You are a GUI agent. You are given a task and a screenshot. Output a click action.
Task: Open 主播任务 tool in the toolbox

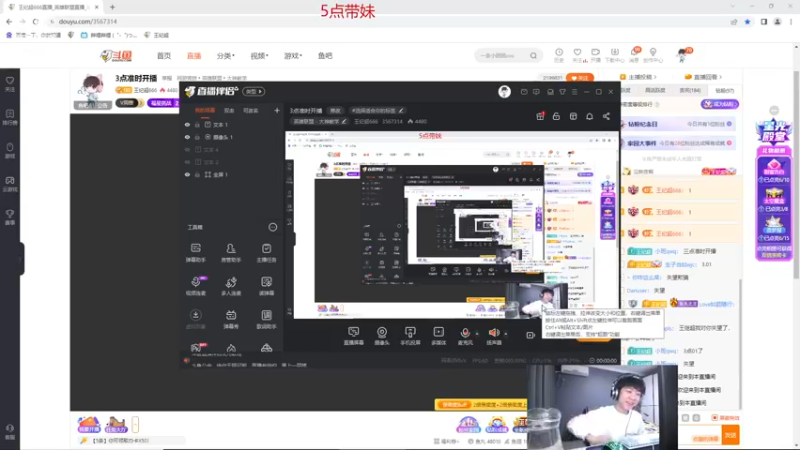pyautogui.click(x=266, y=253)
